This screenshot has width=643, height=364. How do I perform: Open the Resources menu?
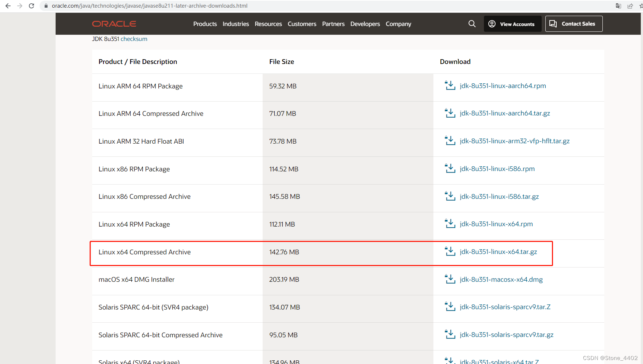coord(268,24)
